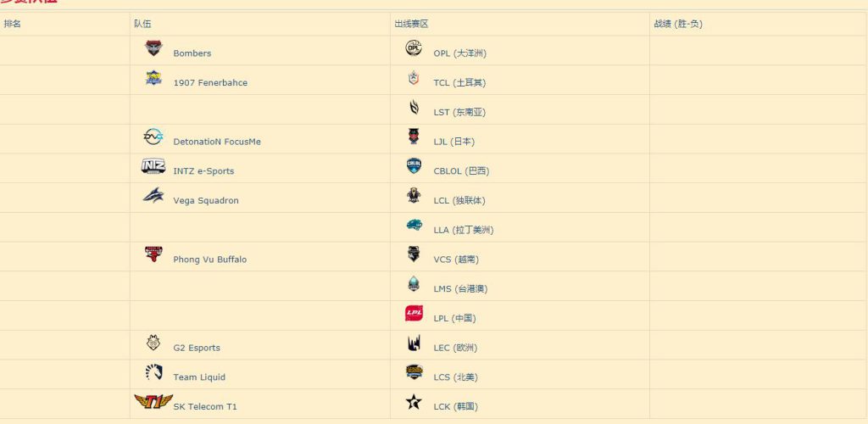Click the DetonatioN FocusMe logo
Image resolution: width=868 pixels, height=424 pixels.
[153, 137]
